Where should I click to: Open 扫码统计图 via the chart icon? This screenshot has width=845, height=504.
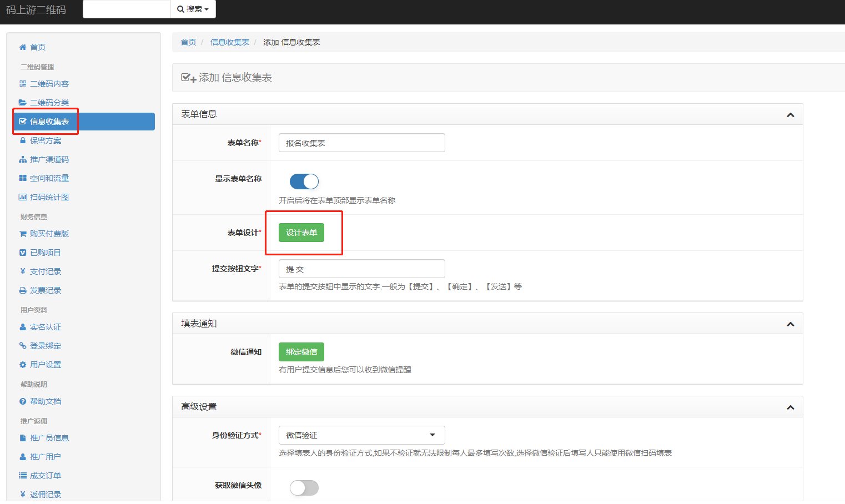[22, 196]
